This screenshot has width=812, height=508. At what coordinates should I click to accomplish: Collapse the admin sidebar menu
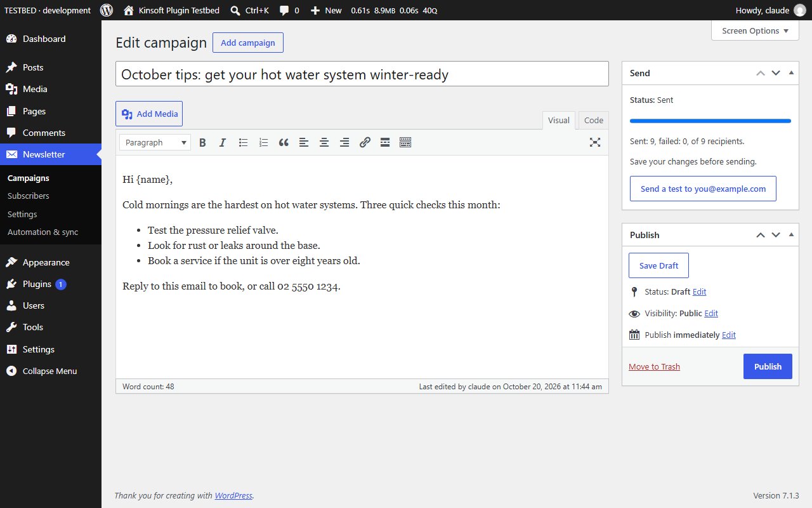coord(51,371)
